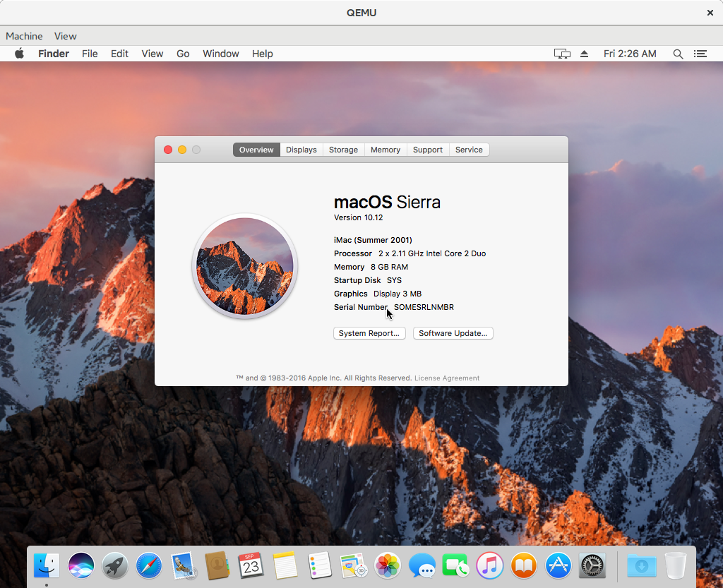Click Spotlight search magnifier icon
This screenshot has width=723, height=588.
click(678, 54)
